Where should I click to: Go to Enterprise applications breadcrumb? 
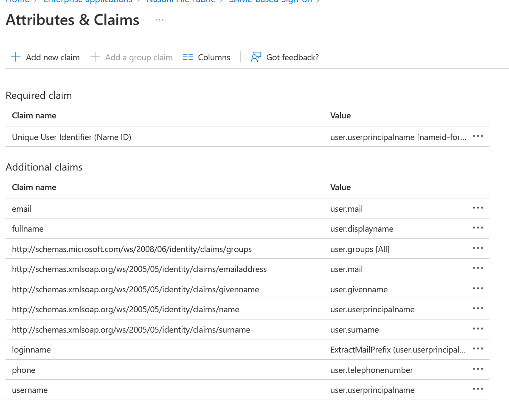pyautogui.click(x=88, y=1)
